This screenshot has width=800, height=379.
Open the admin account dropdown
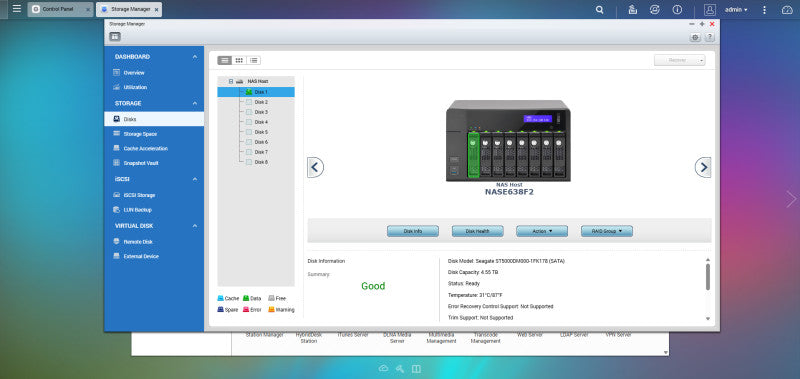pyautogui.click(x=736, y=10)
